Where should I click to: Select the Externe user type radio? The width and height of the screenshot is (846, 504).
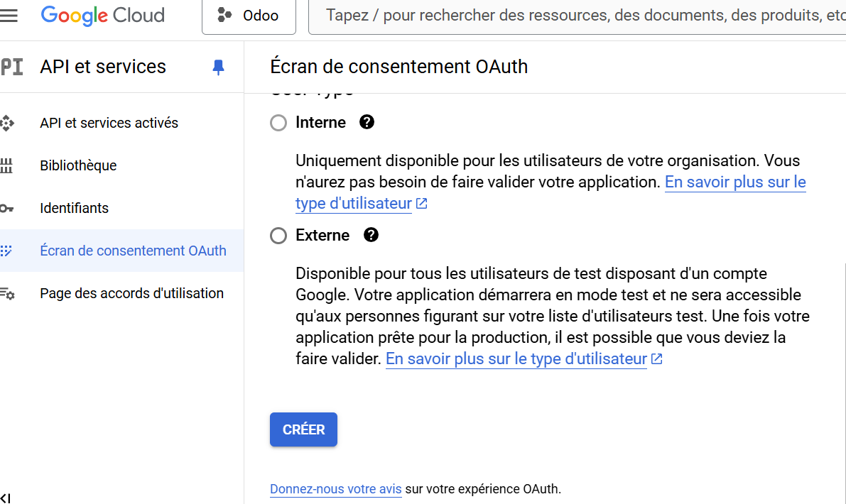(x=278, y=236)
